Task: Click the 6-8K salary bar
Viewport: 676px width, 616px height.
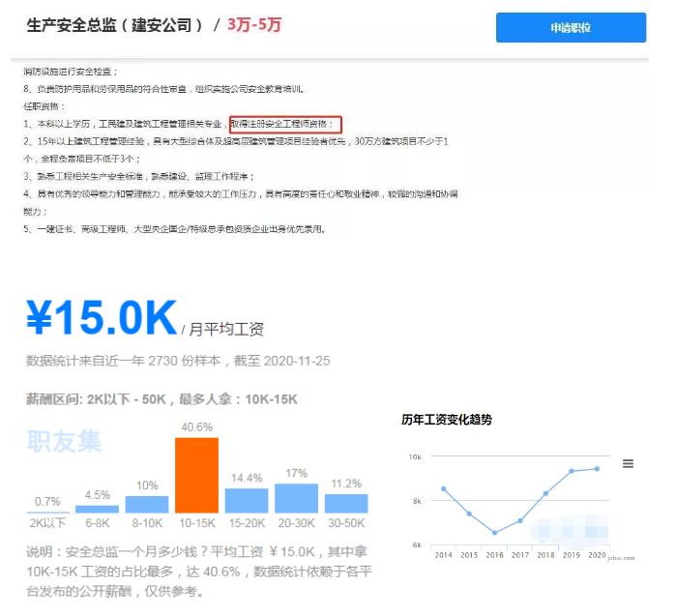Action: (x=97, y=509)
